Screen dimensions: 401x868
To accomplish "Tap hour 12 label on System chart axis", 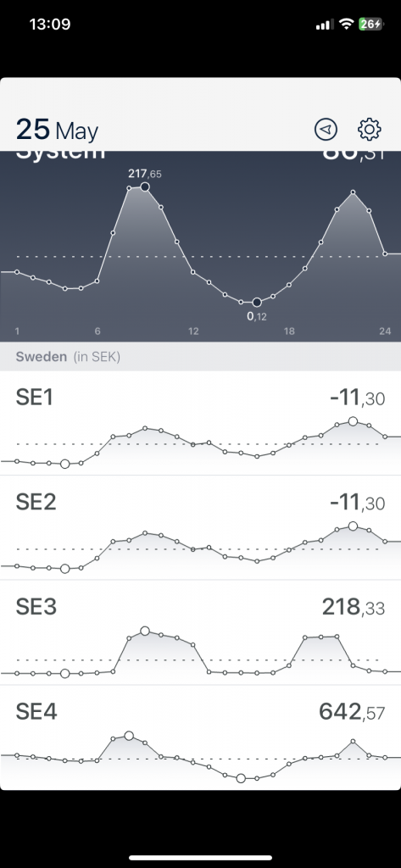I will (x=193, y=331).
